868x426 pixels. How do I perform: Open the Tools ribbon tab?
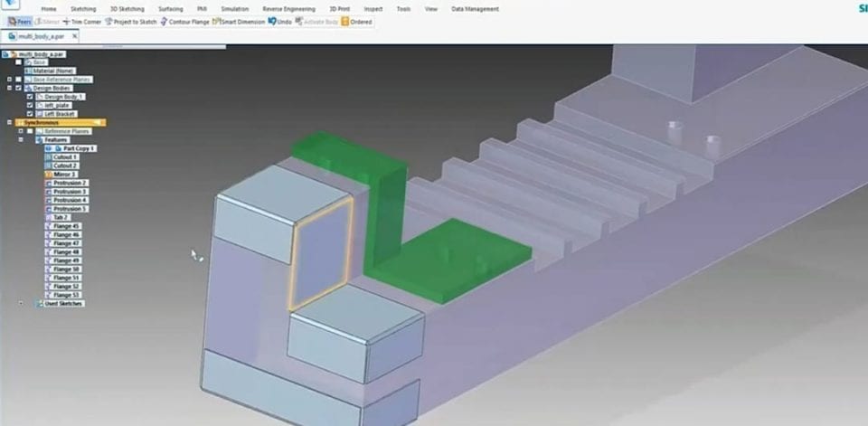tap(403, 9)
